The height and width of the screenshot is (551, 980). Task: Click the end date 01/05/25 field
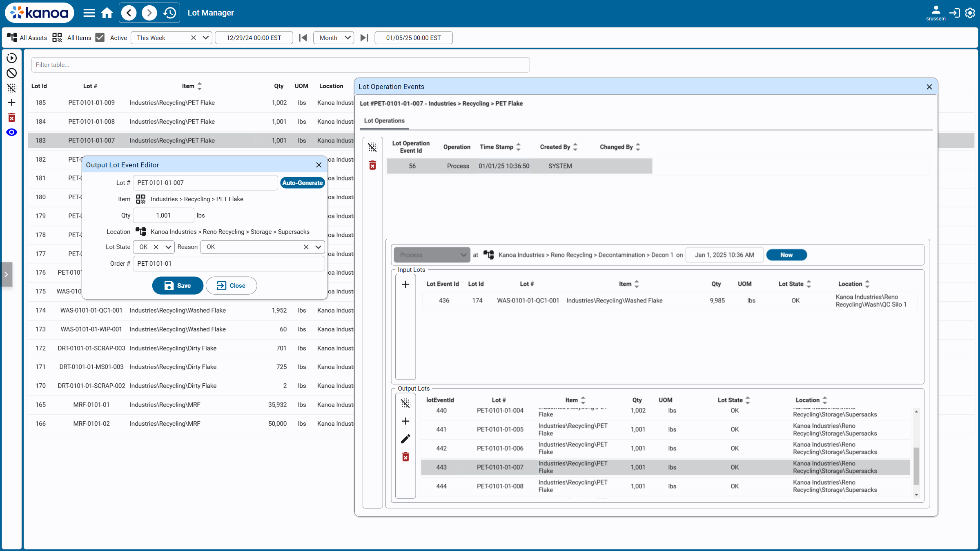click(x=414, y=38)
